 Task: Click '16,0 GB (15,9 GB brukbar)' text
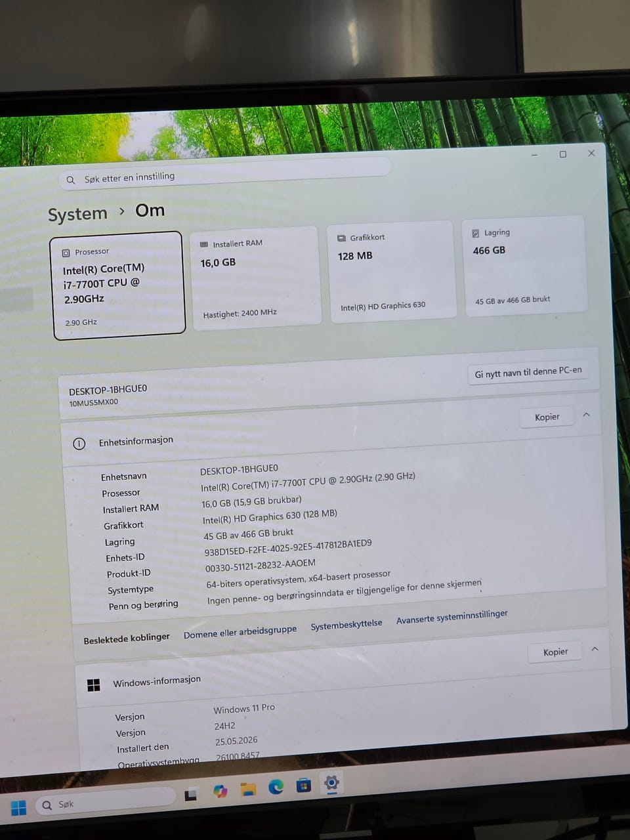251,501
